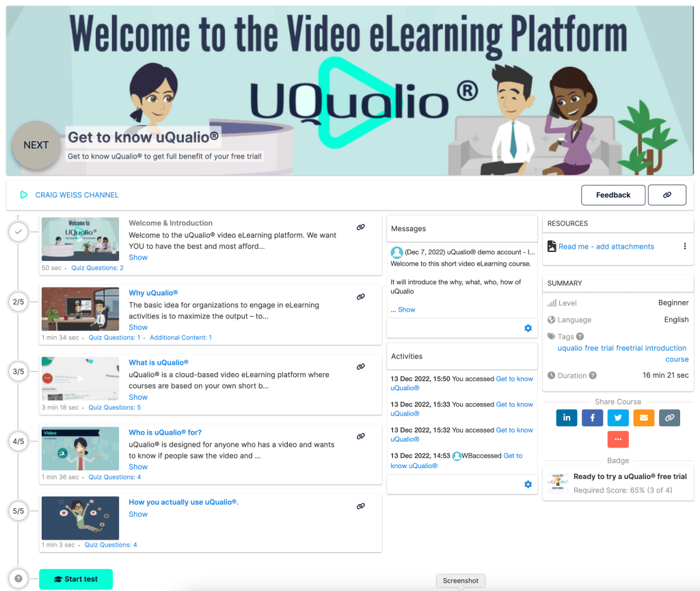Show description for How you actually use uQualio®

(138, 514)
